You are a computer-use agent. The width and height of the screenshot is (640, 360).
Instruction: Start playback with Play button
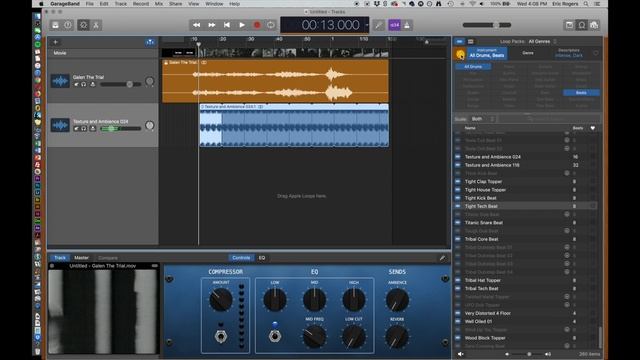(x=242, y=25)
